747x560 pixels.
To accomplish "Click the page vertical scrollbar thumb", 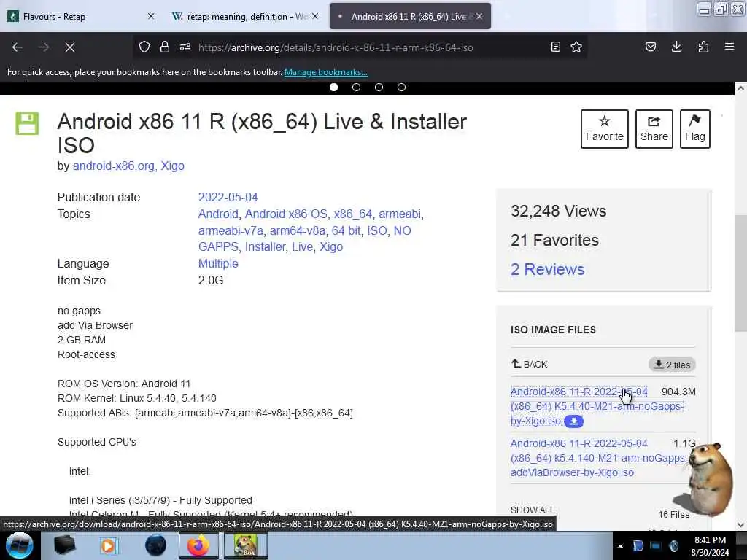I will 740,273.
